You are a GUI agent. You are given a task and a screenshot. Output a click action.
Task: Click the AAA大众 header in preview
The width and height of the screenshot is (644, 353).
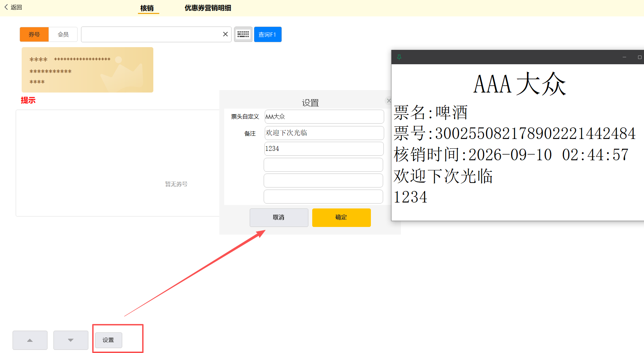[519, 84]
